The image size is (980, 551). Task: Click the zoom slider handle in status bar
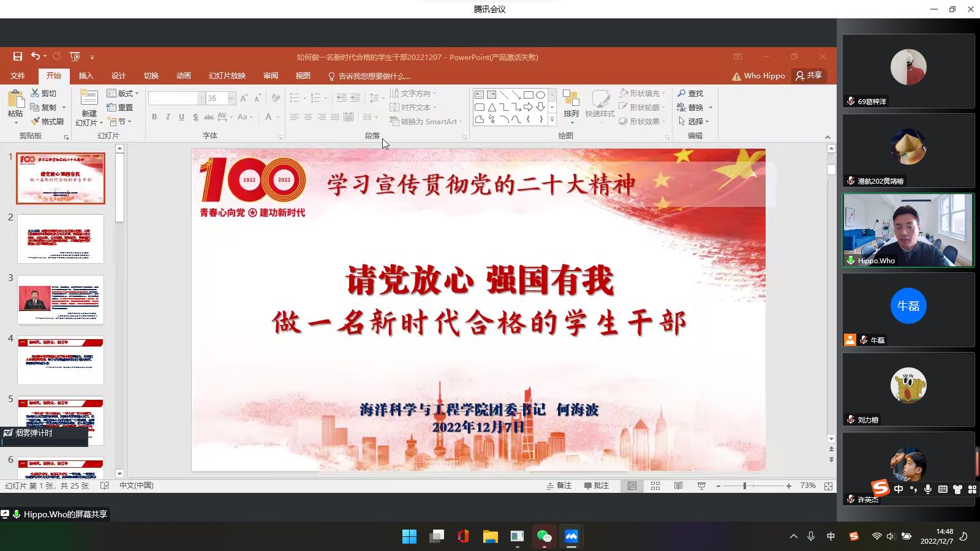[745, 485]
